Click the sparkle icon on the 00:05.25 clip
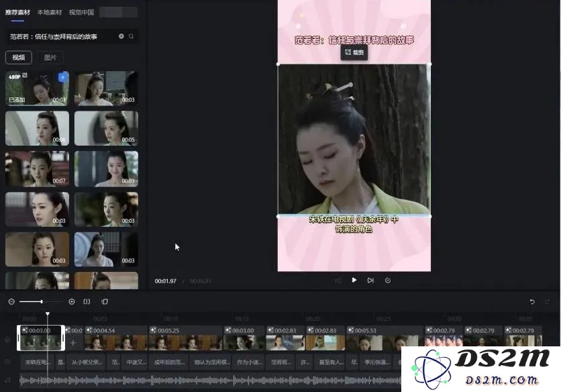The image size is (561, 392). (153, 330)
